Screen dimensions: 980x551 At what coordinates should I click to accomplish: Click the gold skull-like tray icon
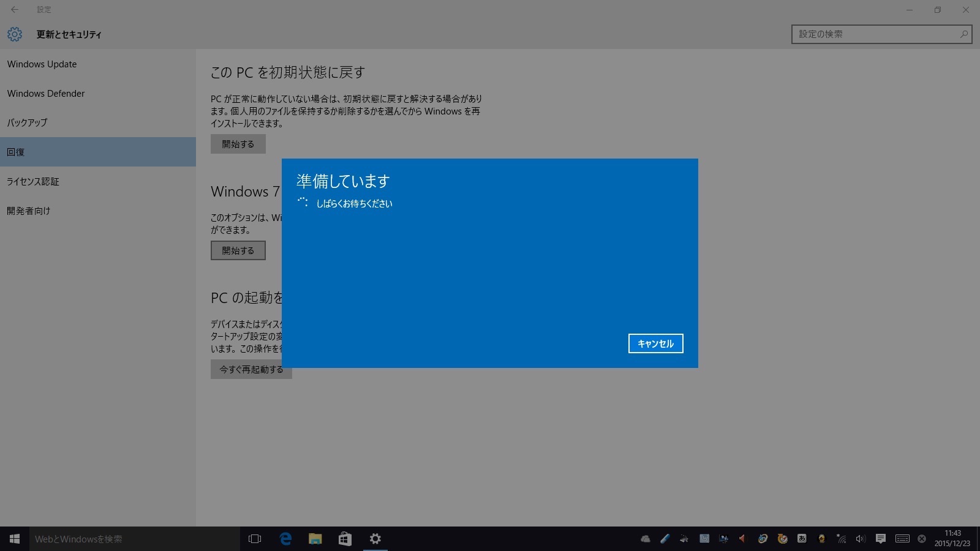(x=821, y=539)
